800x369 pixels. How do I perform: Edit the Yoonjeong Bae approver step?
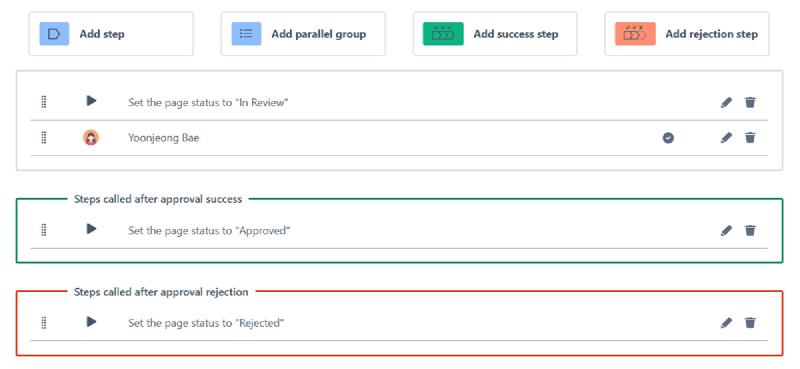(x=726, y=138)
